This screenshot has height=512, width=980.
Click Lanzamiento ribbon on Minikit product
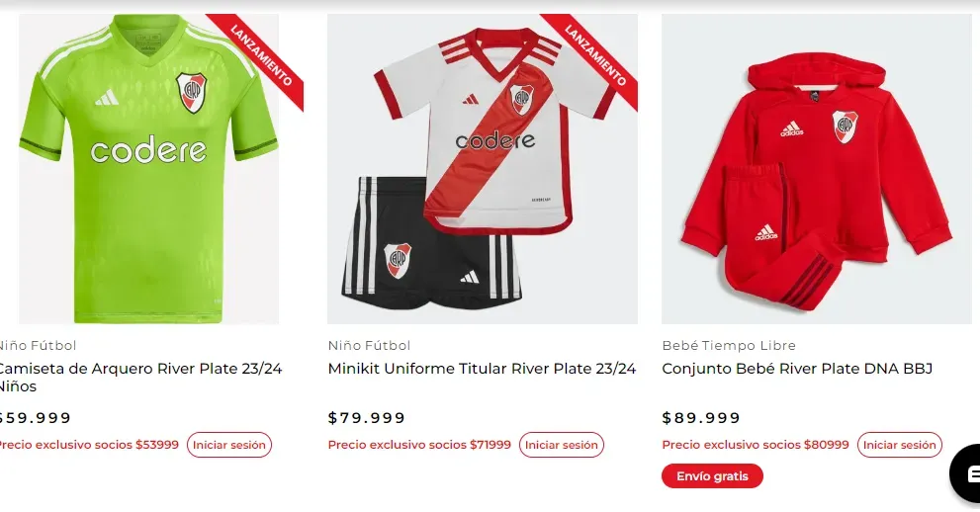[592, 58]
